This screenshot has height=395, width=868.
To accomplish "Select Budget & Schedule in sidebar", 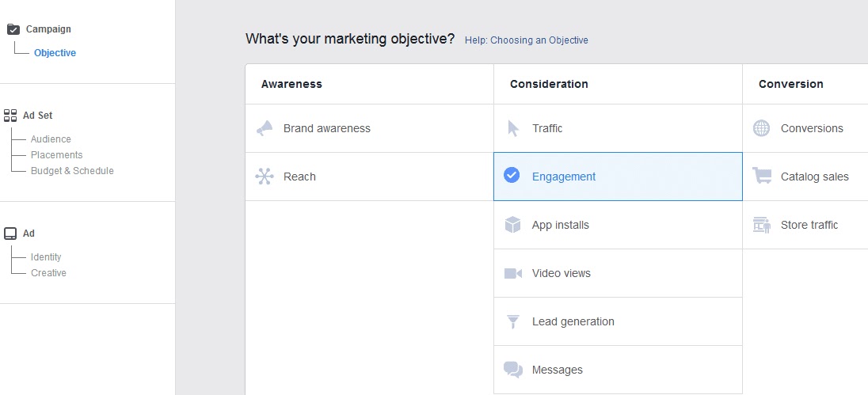I will click(x=72, y=171).
